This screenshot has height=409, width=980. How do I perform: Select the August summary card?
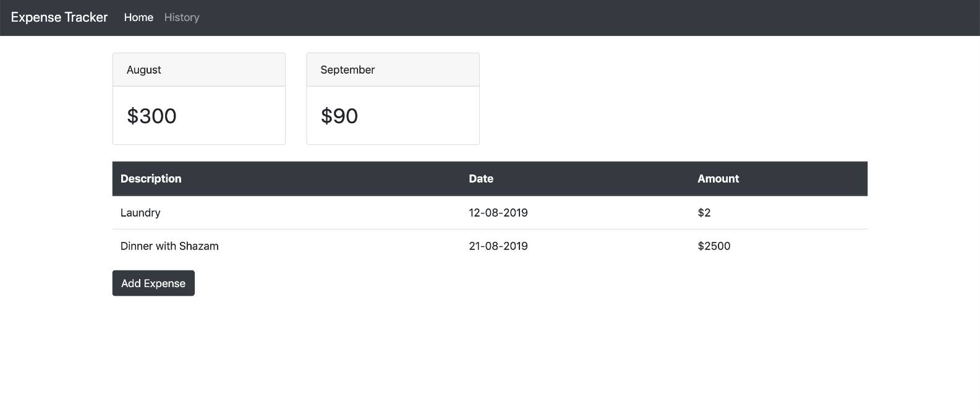tap(198, 115)
